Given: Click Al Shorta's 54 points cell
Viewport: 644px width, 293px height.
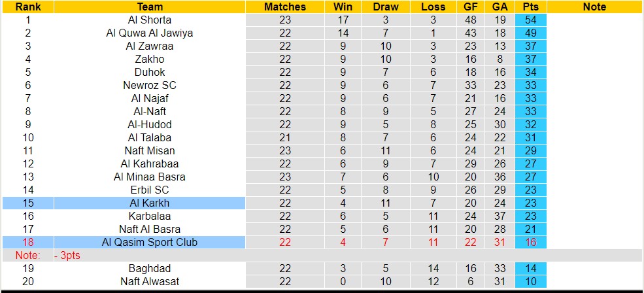Looking at the screenshot, I should click(530, 20).
